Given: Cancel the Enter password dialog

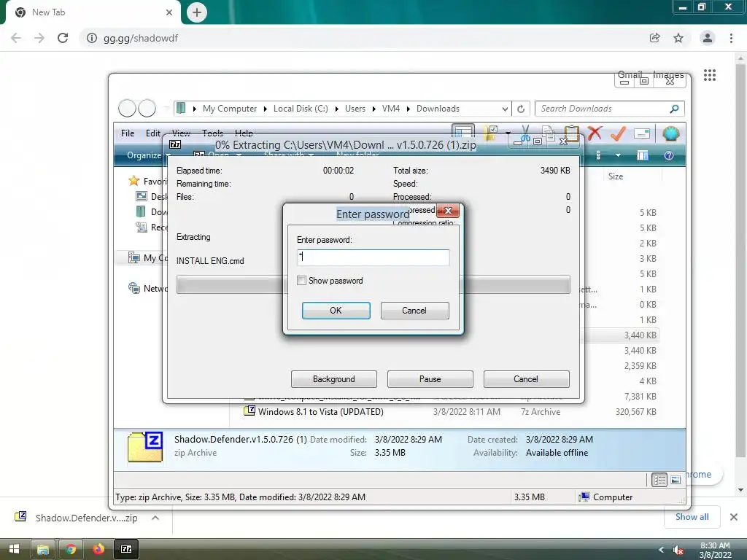Looking at the screenshot, I should 414,311.
